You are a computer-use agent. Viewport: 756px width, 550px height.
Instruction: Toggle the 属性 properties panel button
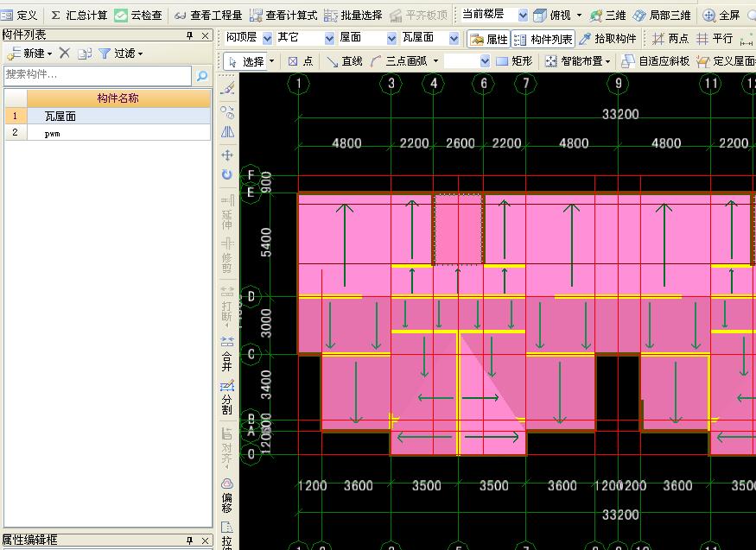[x=488, y=39]
